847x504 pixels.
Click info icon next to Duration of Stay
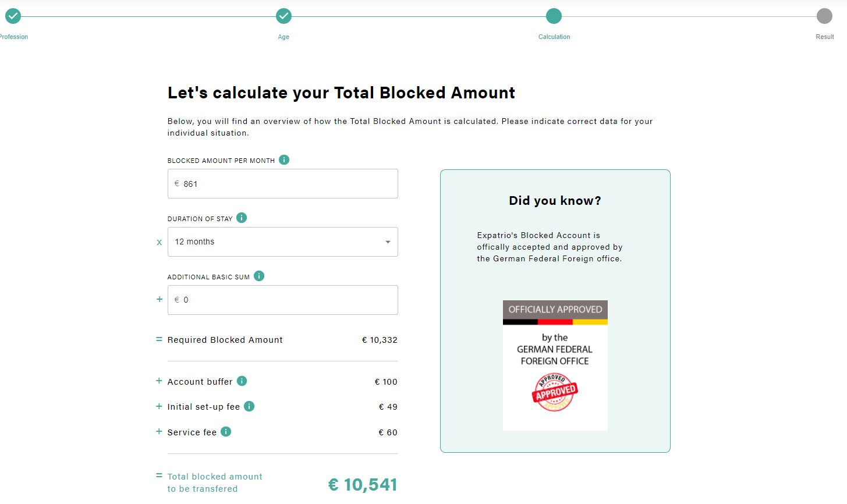[242, 218]
